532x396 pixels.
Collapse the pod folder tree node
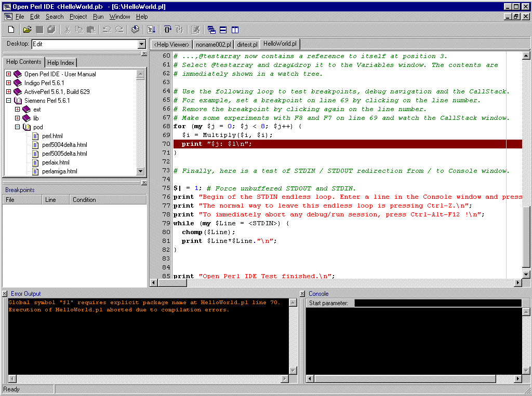click(17, 127)
